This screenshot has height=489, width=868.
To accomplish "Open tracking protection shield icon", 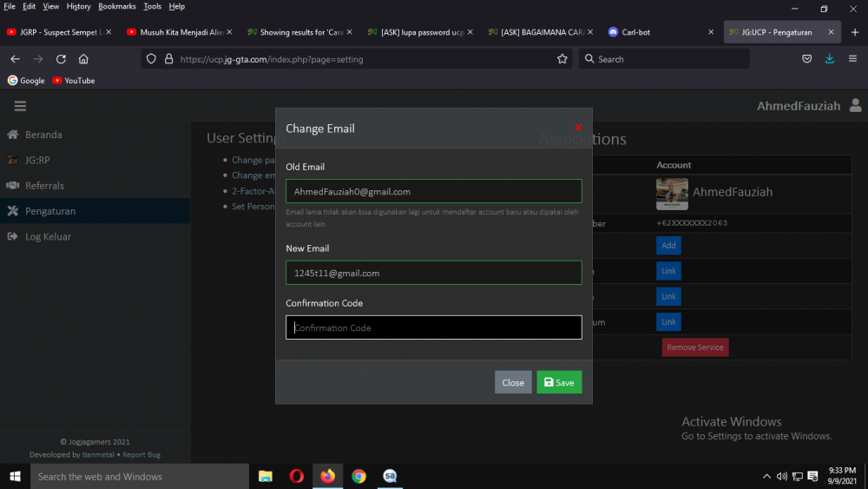I will point(151,59).
